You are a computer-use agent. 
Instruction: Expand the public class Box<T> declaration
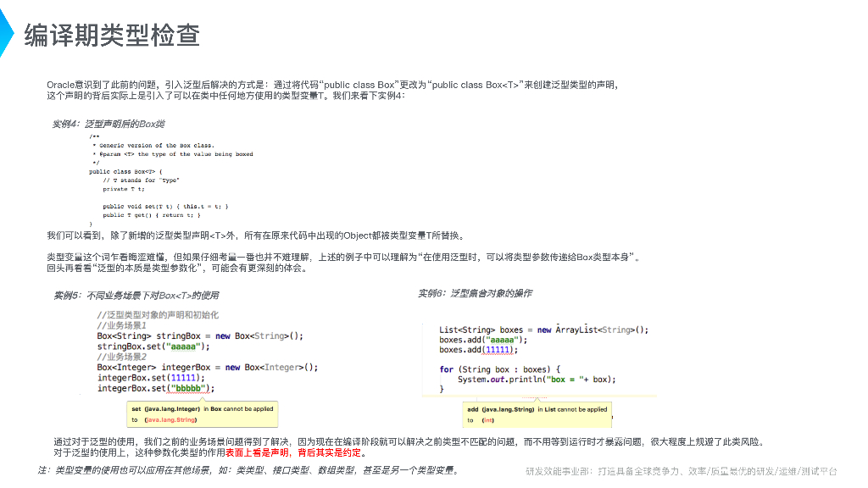pos(125,171)
